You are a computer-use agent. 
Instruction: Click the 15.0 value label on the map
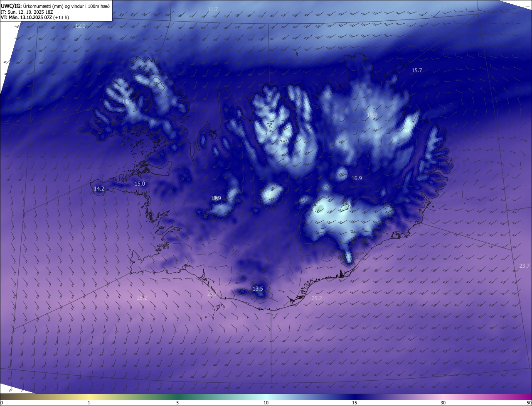140,184
